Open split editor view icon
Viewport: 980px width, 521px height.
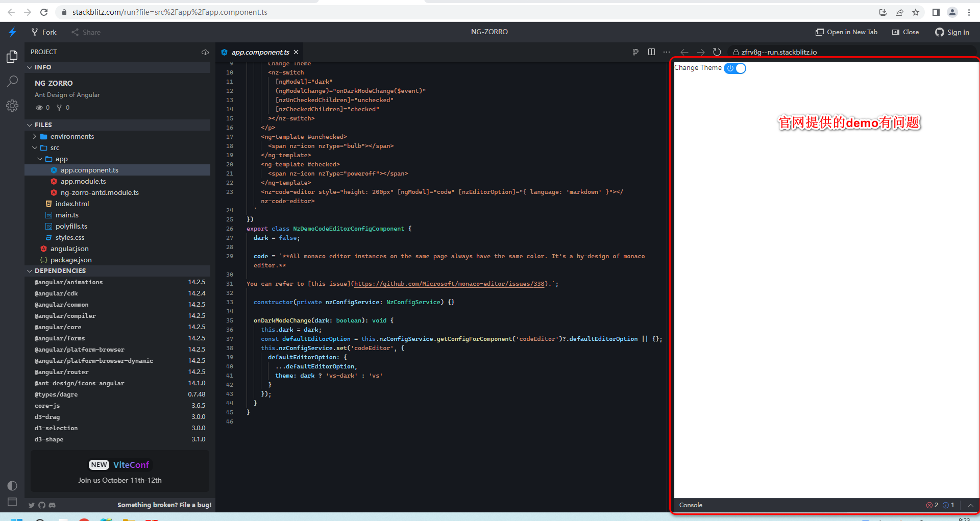[651, 52]
